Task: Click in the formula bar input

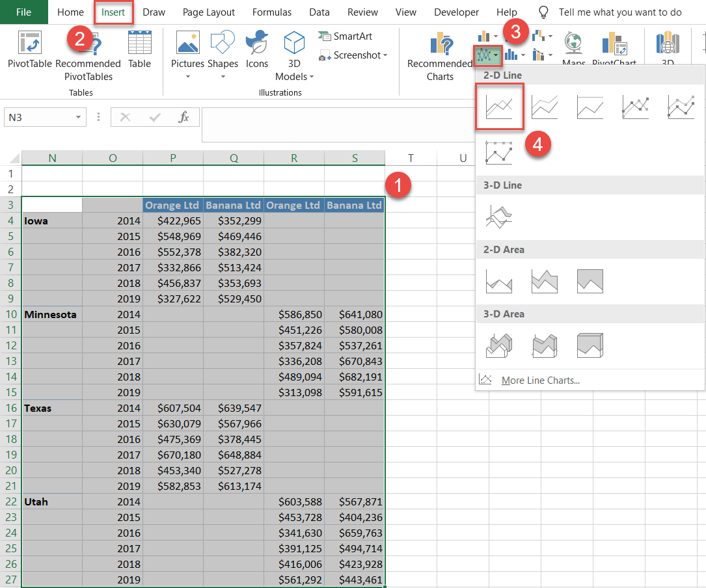Action: [338, 125]
